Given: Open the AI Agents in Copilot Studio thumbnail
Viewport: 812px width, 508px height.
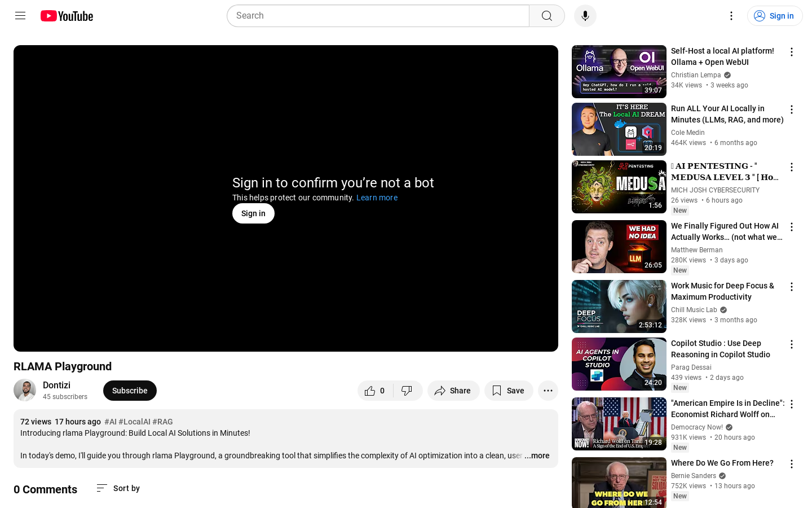Looking at the screenshot, I should click(x=619, y=364).
